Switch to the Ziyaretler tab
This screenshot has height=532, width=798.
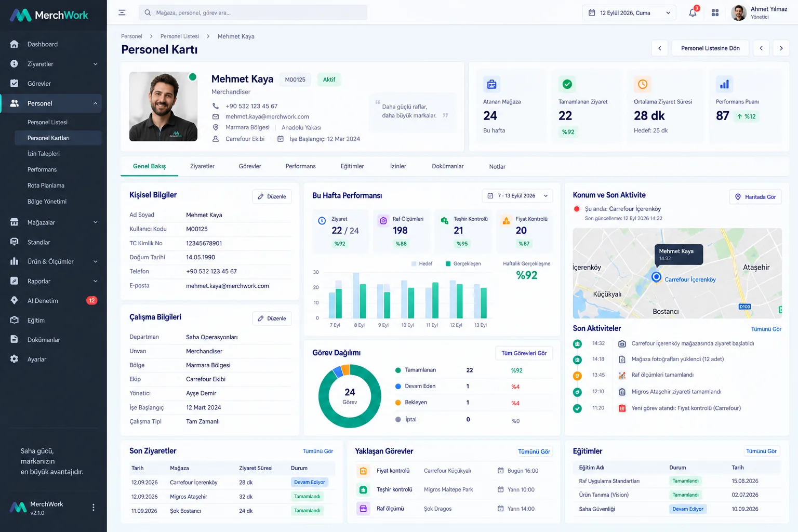(x=202, y=166)
